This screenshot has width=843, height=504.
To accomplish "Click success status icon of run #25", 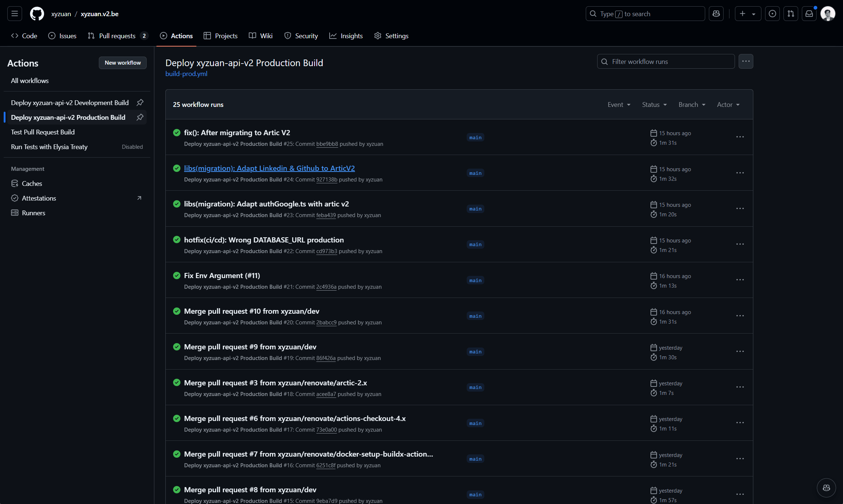I will tap(177, 133).
